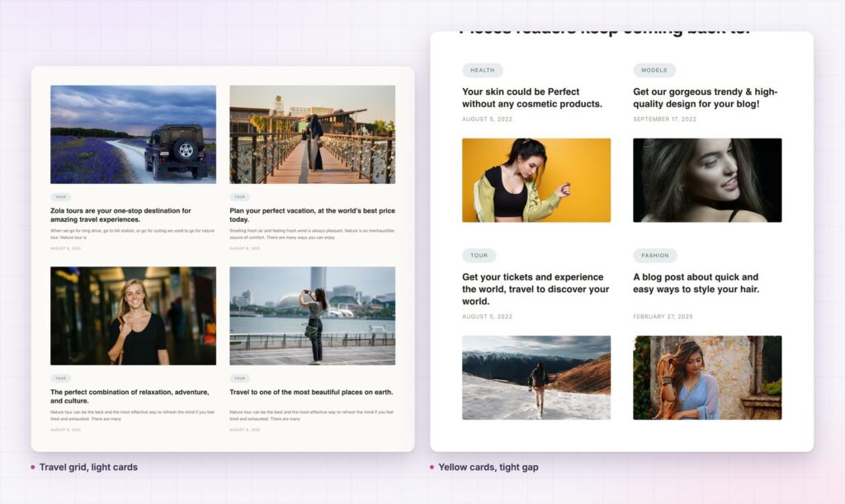Open 'Get your tickets and experience' post
The image size is (845, 504).
tap(536, 290)
